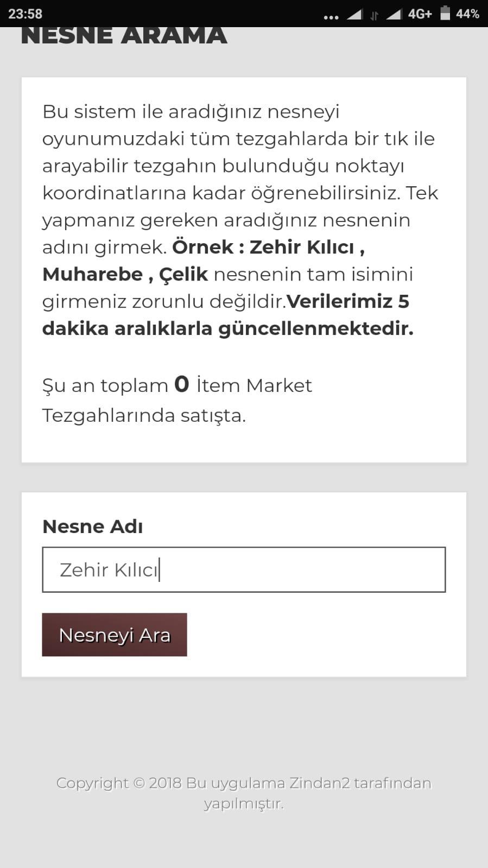Tap the battery percentage text 44%
Image resolution: width=488 pixels, height=868 pixels.
pyautogui.click(x=467, y=15)
